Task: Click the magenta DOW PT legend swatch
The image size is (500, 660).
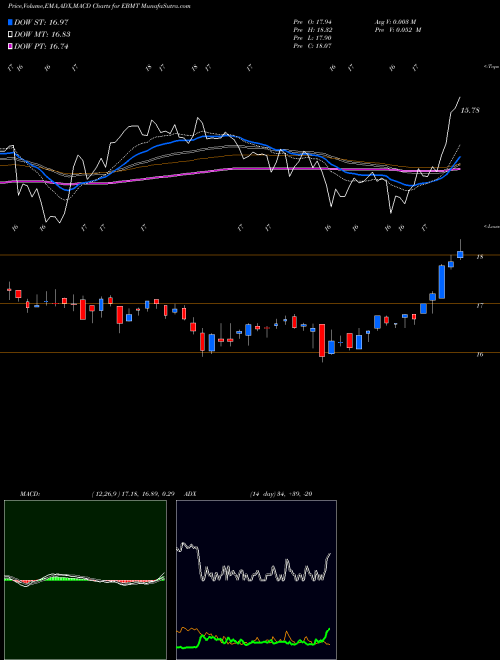Action: [10, 46]
